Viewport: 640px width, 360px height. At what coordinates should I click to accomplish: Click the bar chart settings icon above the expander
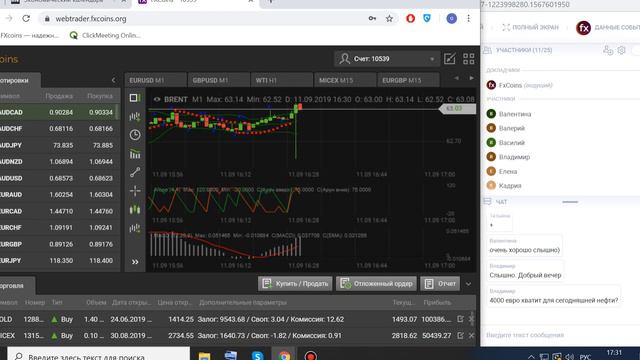click(x=135, y=228)
